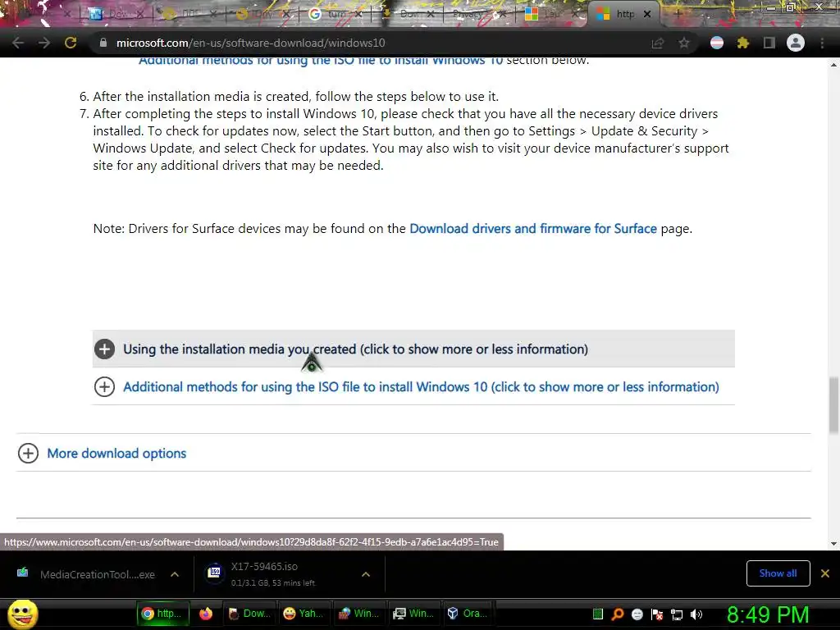840x630 pixels.
Task: Open a new tab with plus button
Action: 678,14
